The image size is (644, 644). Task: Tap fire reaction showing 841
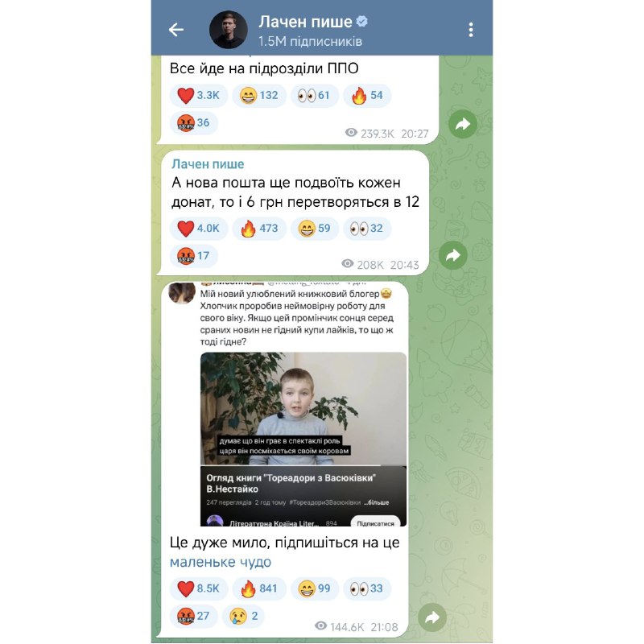pos(258,588)
